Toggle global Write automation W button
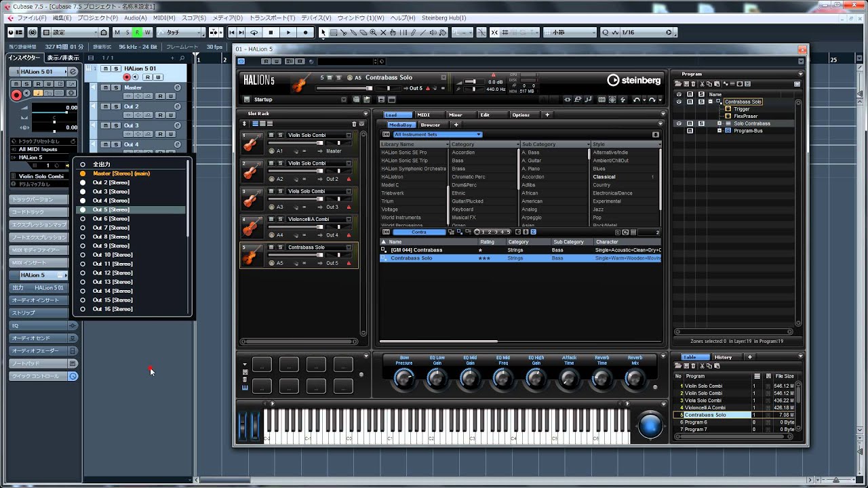868x488 pixels. (x=146, y=32)
